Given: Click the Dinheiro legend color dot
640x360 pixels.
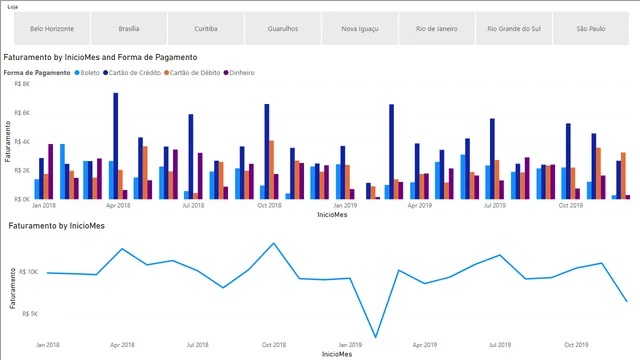Looking at the screenshot, I should click(226, 73).
